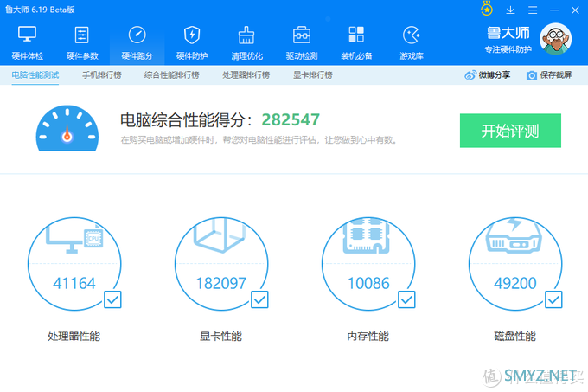The width and height of the screenshot is (588, 392).
Task: Open the 清理优化 cleanup optimization tool
Action: [246, 42]
